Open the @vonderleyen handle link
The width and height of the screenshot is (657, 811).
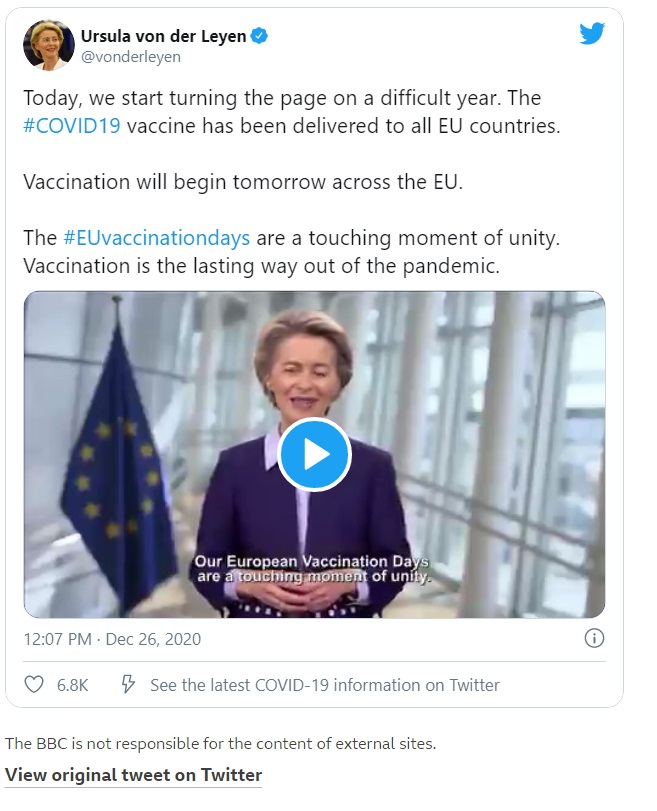130,57
